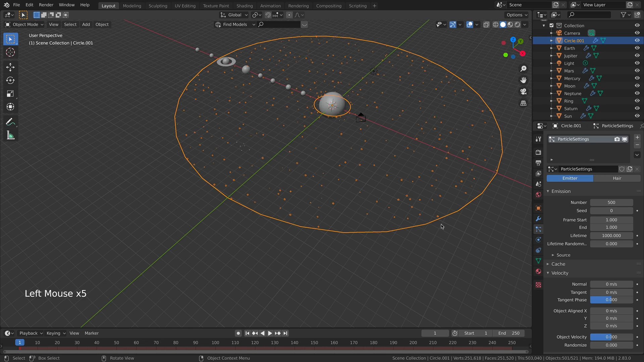Viewport: 644px width, 362px height.
Task: Switch to the Shading workspace tab
Action: pos(244,6)
